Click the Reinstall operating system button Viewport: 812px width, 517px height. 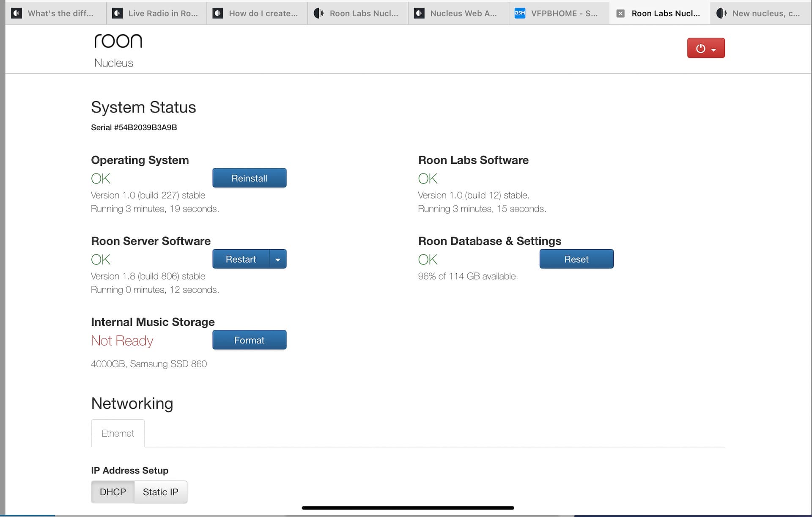coord(249,178)
